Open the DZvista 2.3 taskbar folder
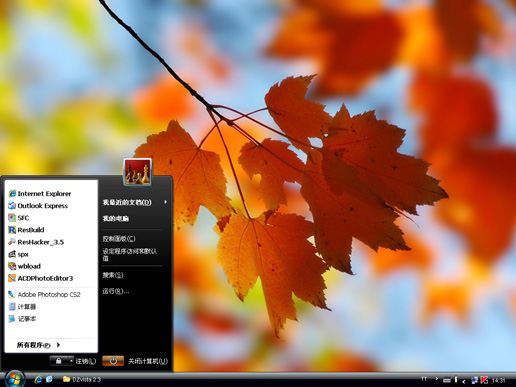Viewport: 516px width, 387px height. 82,379
